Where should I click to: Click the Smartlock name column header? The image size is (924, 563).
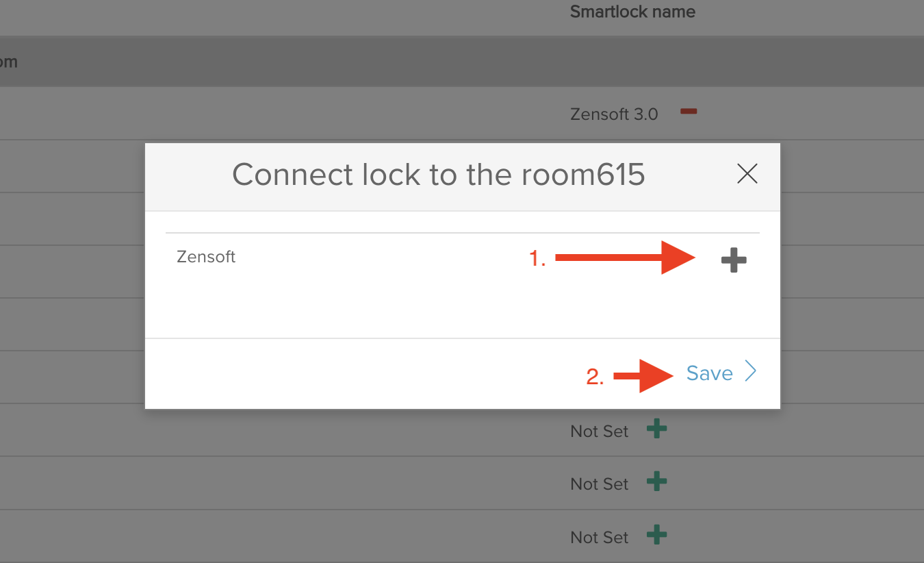click(x=632, y=12)
